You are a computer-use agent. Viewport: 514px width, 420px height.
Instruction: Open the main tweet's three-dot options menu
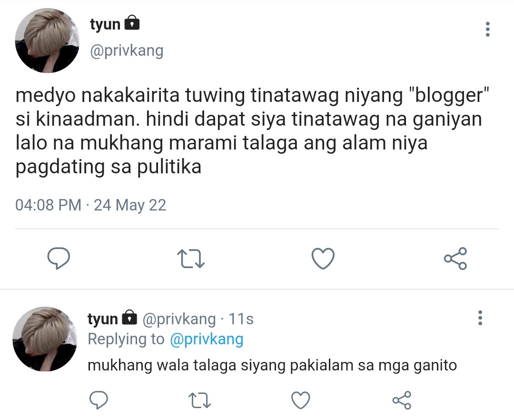tap(487, 29)
